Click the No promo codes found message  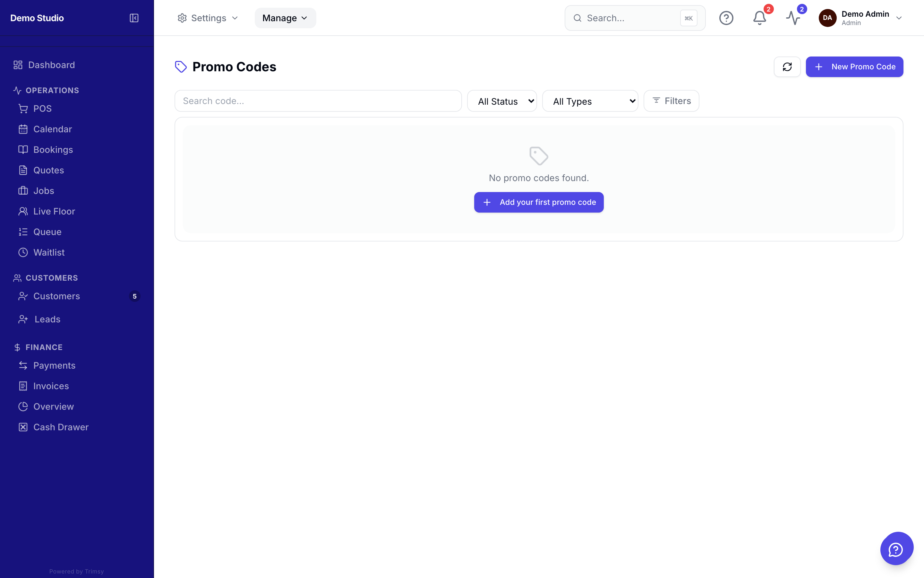tap(539, 178)
